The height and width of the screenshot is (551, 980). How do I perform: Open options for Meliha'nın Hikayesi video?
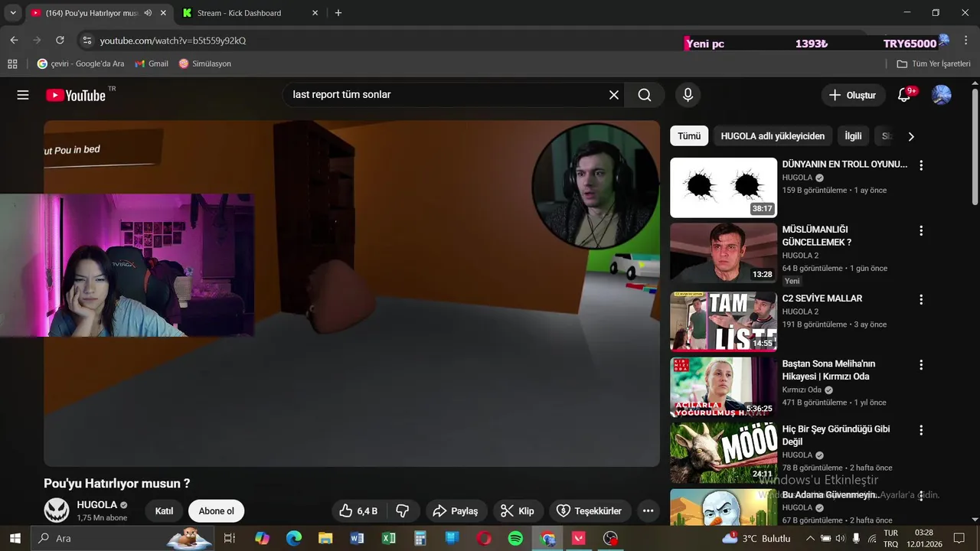pos(921,365)
